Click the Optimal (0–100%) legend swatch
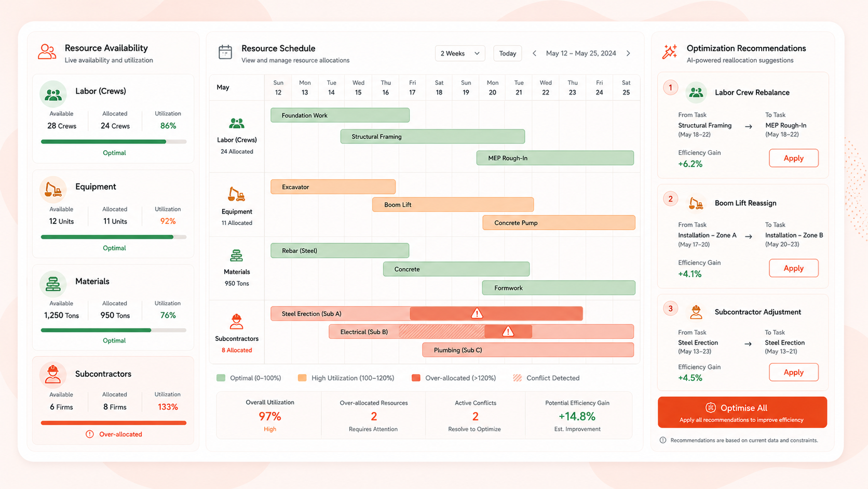This screenshot has width=868, height=489. (x=221, y=378)
